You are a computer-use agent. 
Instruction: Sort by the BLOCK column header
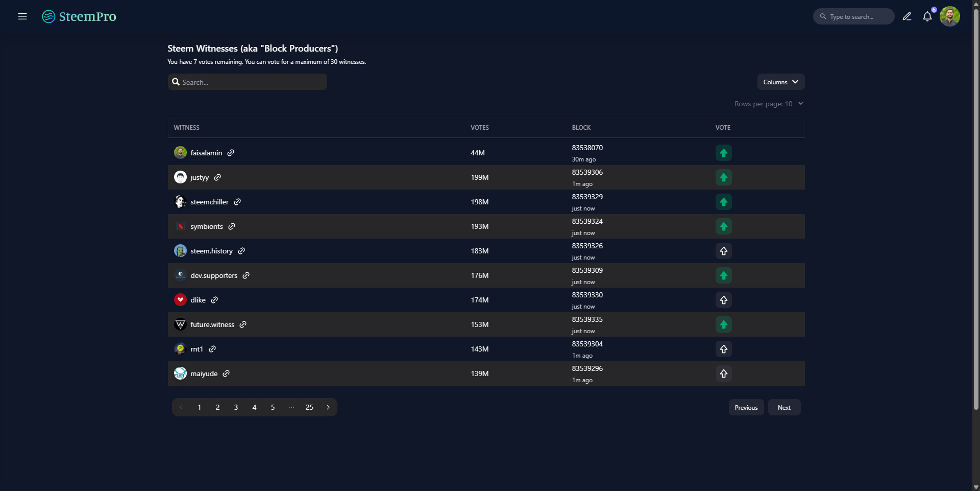[581, 128]
